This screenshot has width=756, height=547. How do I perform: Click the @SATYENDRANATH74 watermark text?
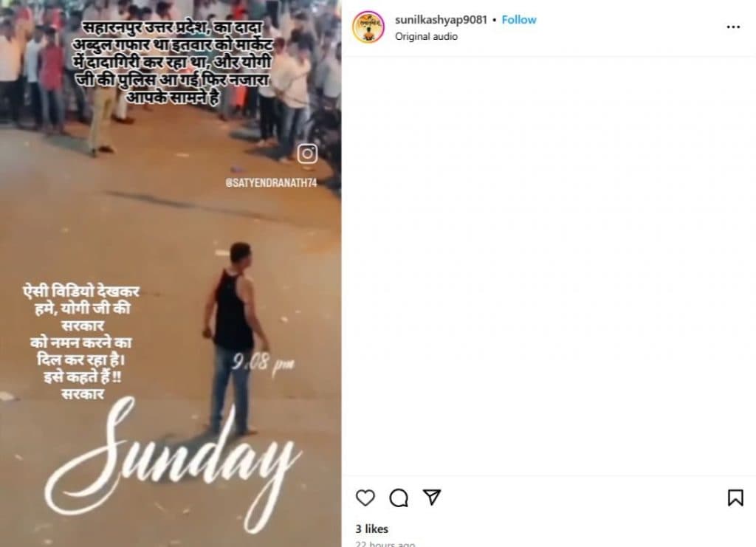click(271, 183)
